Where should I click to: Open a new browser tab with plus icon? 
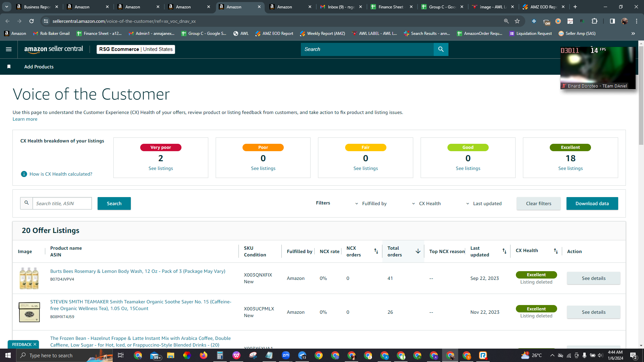(575, 7)
